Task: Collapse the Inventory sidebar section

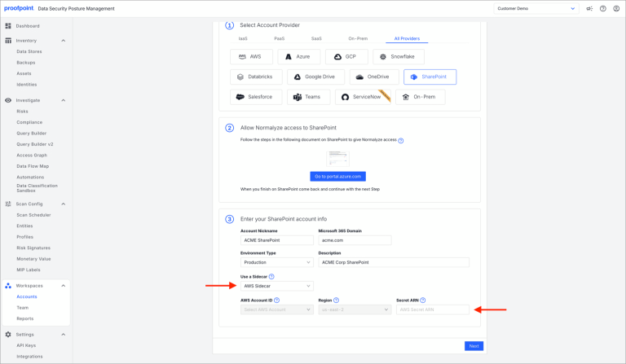Action: click(64, 40)
